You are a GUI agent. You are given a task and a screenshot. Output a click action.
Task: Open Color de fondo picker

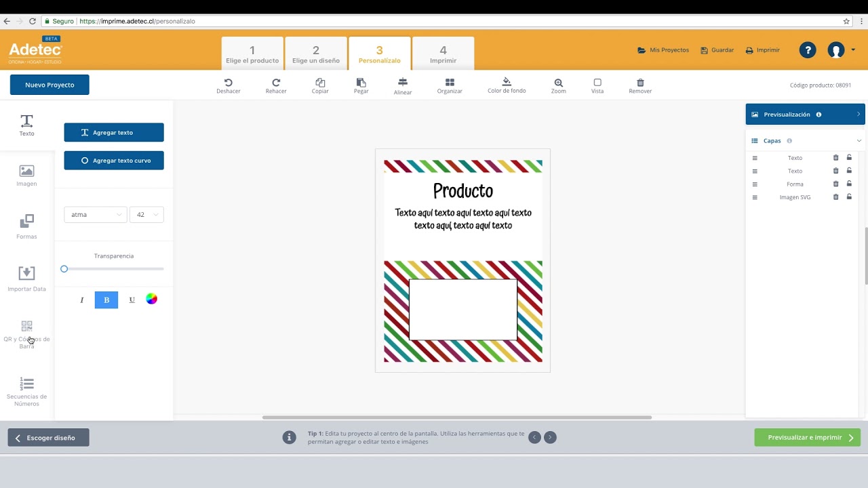[507, 86]
